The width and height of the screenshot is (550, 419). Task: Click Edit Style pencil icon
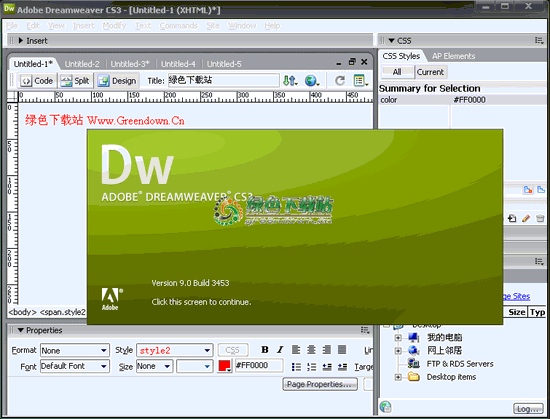coord(526,218)
